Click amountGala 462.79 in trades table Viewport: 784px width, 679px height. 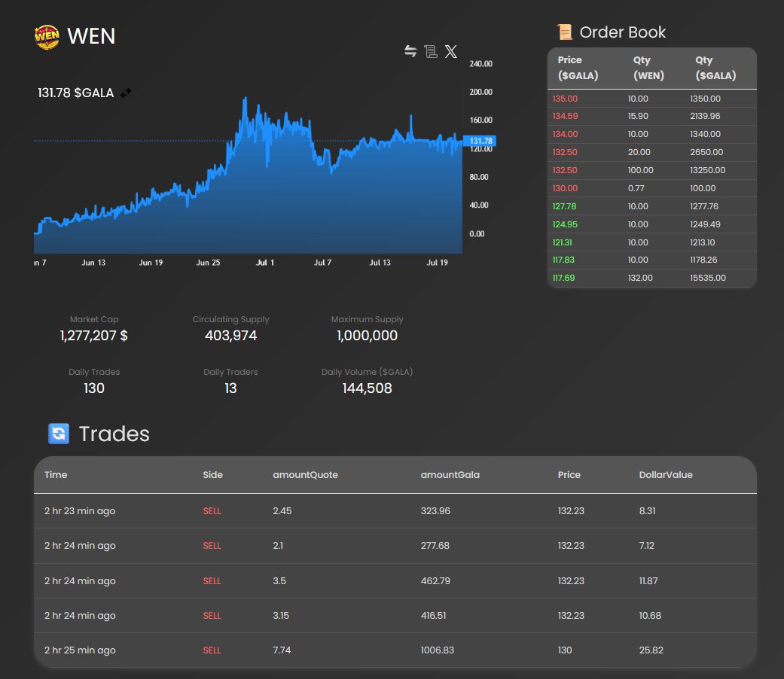[435, 580]
